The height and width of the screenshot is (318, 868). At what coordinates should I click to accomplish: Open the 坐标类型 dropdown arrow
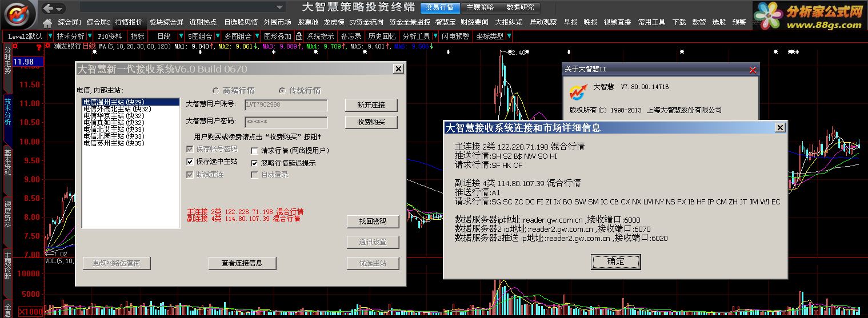(509, 36)
